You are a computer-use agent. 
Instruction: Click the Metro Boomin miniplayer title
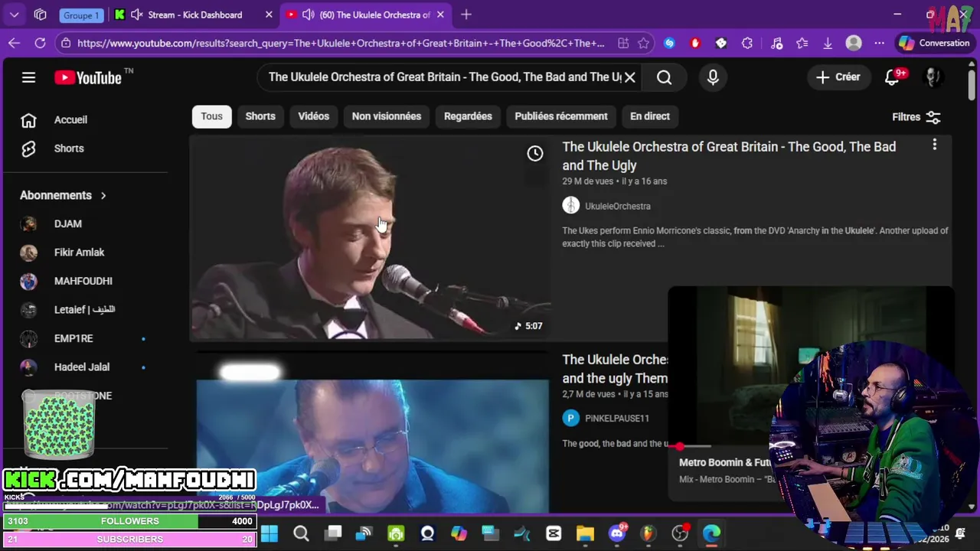coord(724,462)
